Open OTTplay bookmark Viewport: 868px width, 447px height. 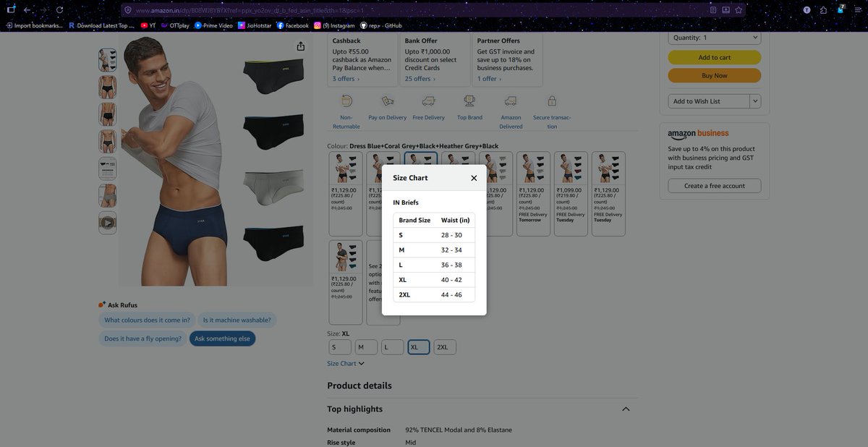click(175, 25)
